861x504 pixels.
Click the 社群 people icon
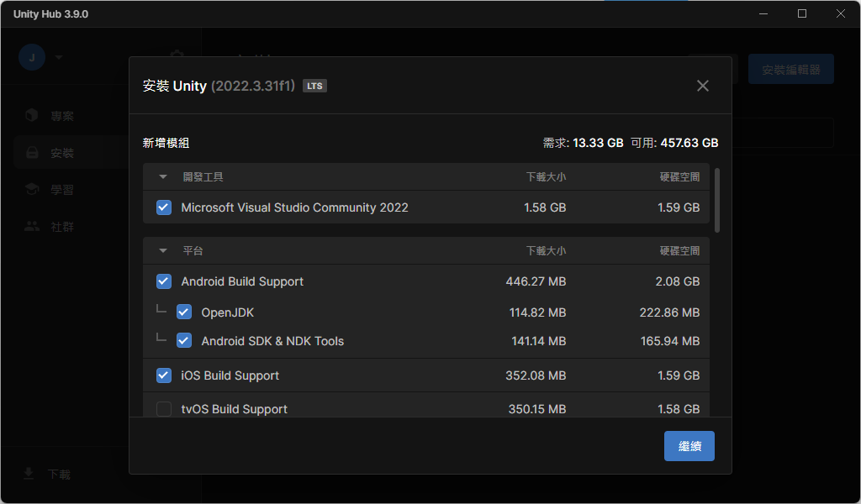click(32, 226)
